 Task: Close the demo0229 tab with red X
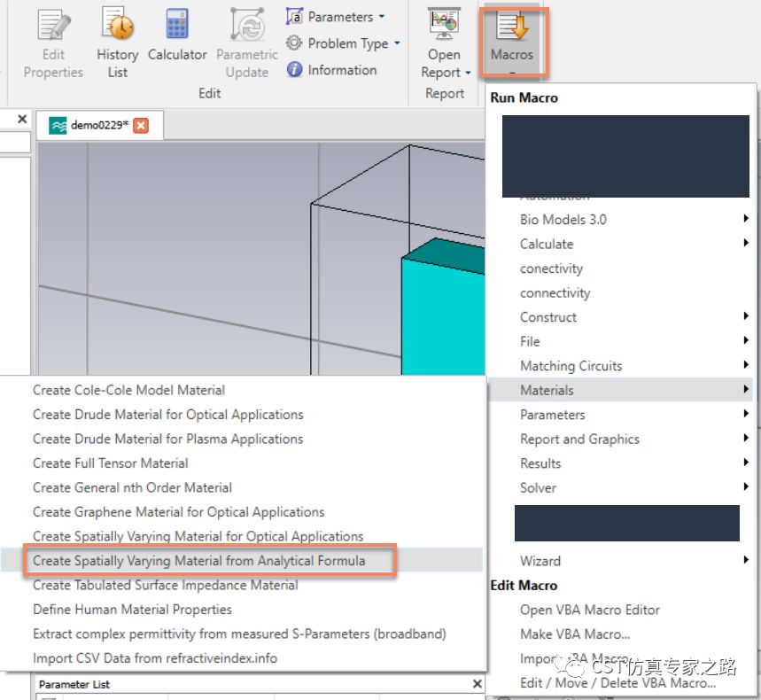pos(141,126)
